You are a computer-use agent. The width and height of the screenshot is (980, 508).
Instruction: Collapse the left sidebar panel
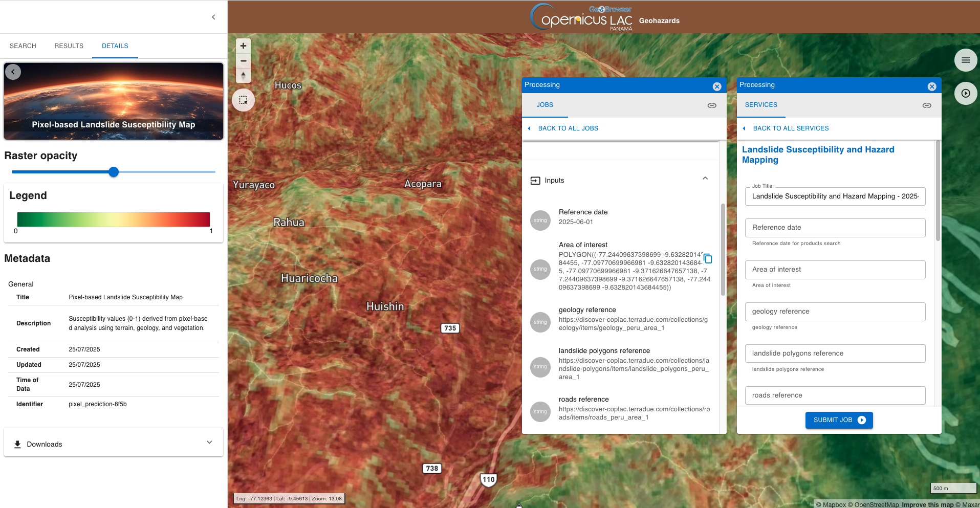click(x=213, y=17)
